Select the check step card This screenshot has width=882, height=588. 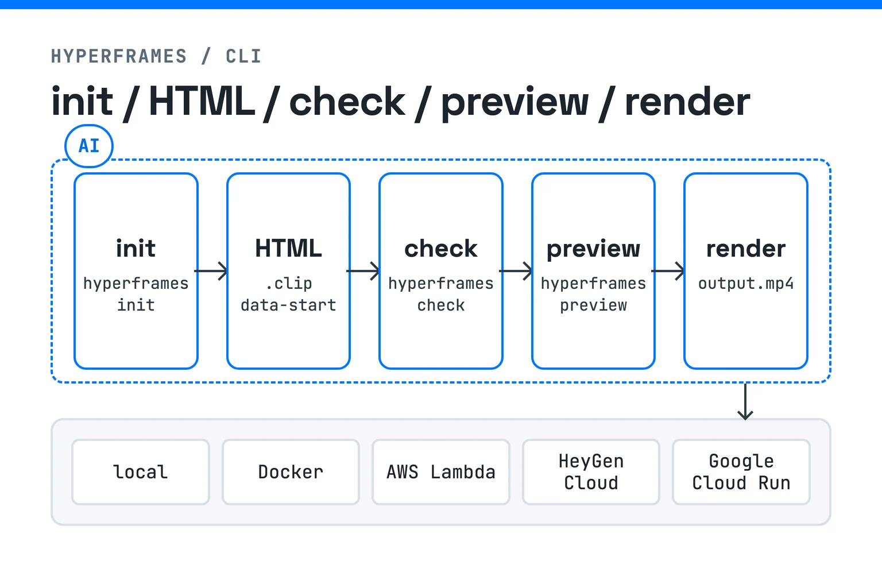pos(441,271)
